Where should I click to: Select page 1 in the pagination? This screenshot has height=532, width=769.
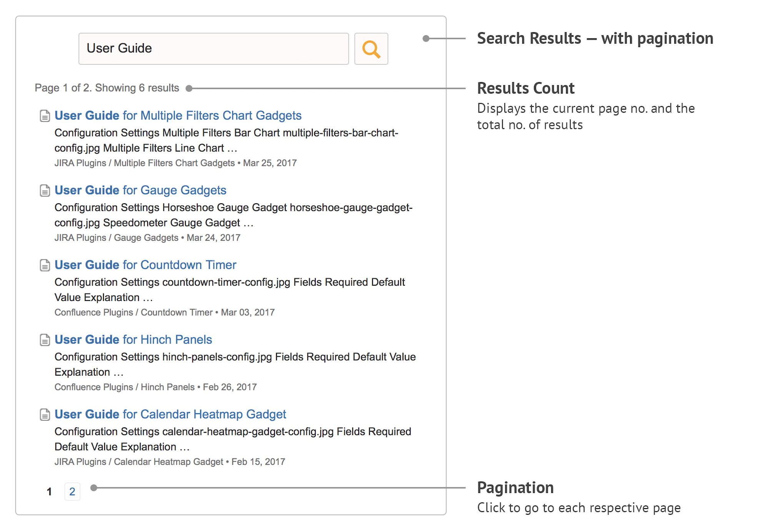point(49,491)
